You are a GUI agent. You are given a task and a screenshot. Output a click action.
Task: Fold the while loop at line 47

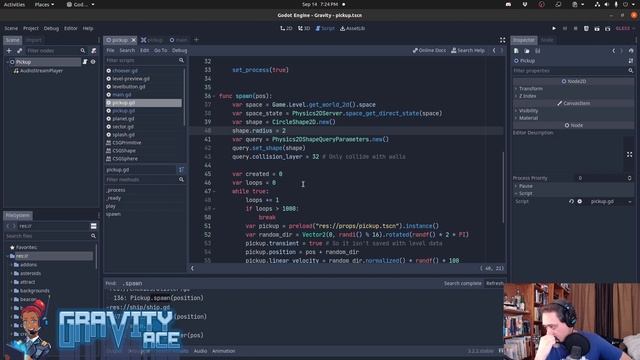(x=215, y=191)
